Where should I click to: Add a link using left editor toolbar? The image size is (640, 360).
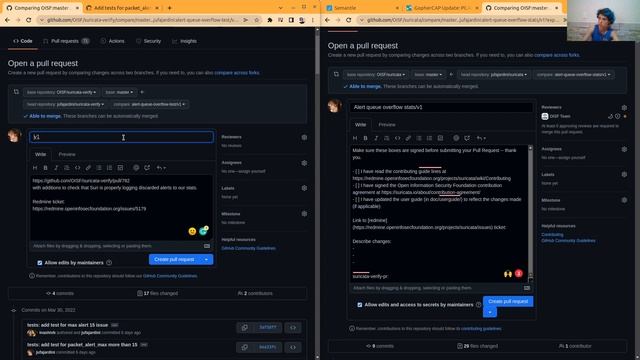pyautogui.click(x=88, y=168)
